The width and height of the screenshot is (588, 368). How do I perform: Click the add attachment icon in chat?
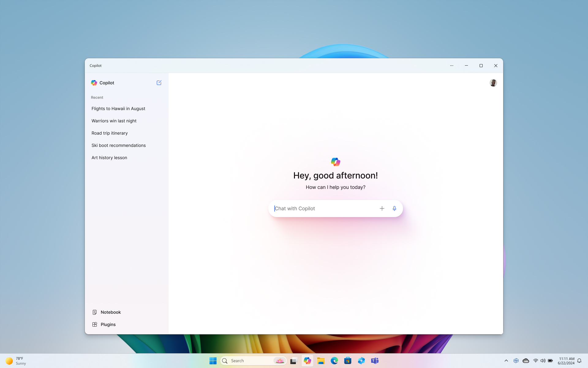(x=382, y=208)
